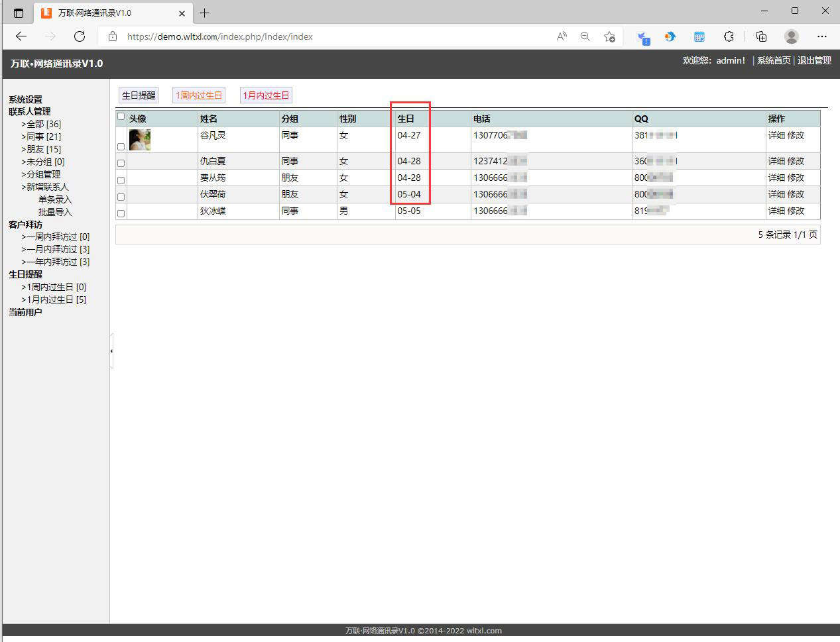
Task: View site information lock icon
Action: (113, 36)
